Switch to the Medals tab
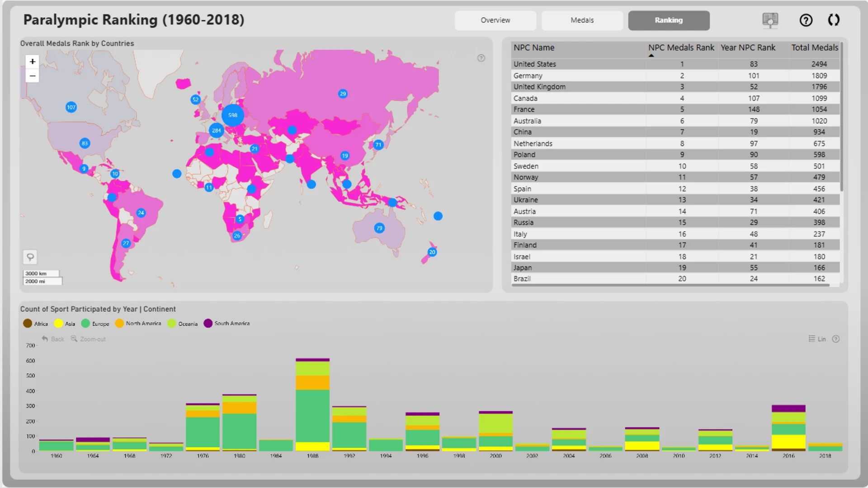868x488 pixels. pos(582,20)
